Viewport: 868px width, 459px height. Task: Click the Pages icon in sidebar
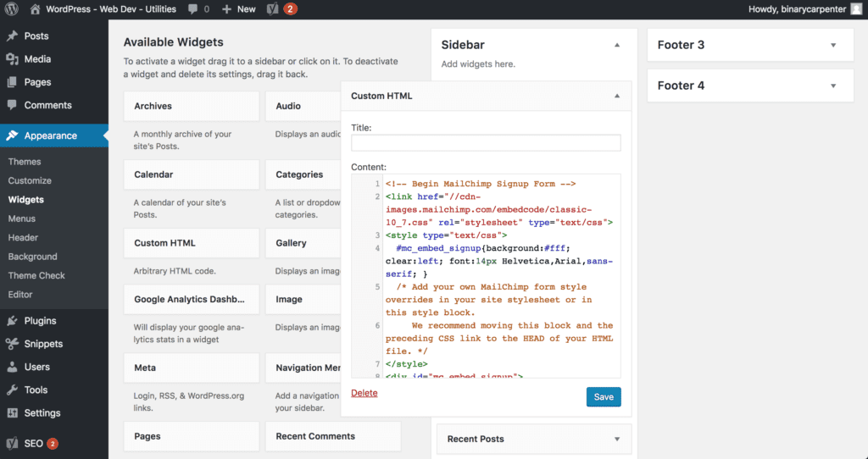pyautogui.click(x=12, y=82)
